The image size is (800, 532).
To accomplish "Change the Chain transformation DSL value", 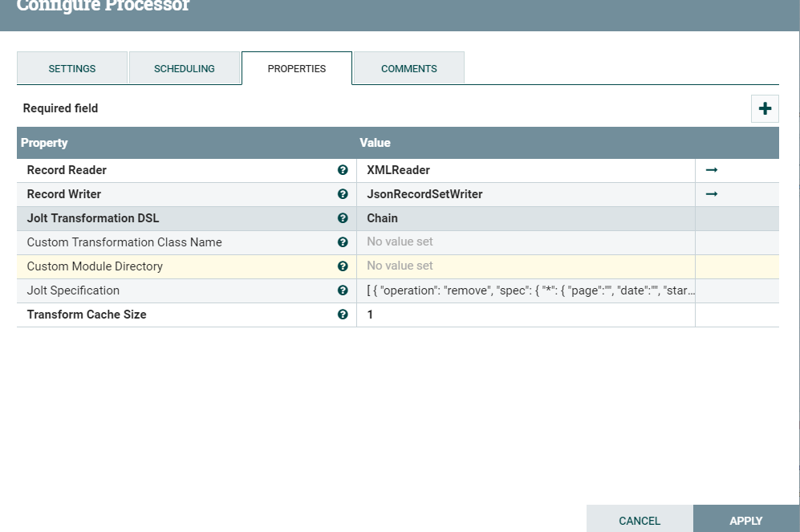I will pyautogui.click(x=526, y=218).
